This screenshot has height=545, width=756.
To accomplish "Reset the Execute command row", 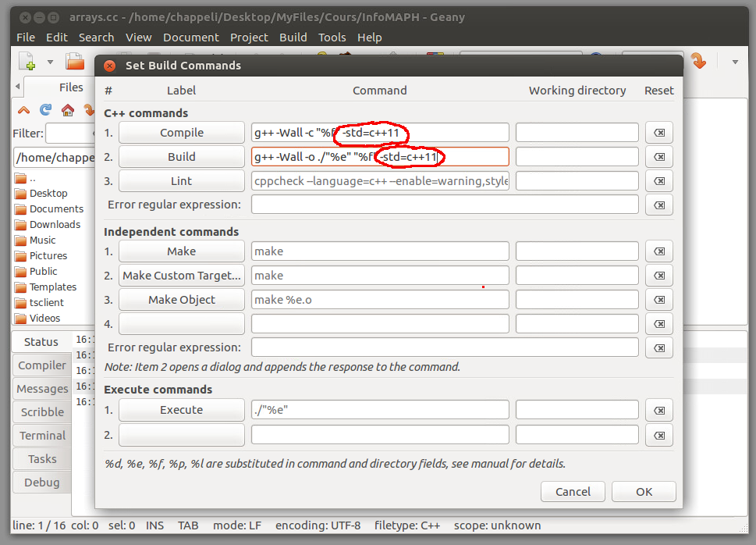I will click(x=658, y=411).
